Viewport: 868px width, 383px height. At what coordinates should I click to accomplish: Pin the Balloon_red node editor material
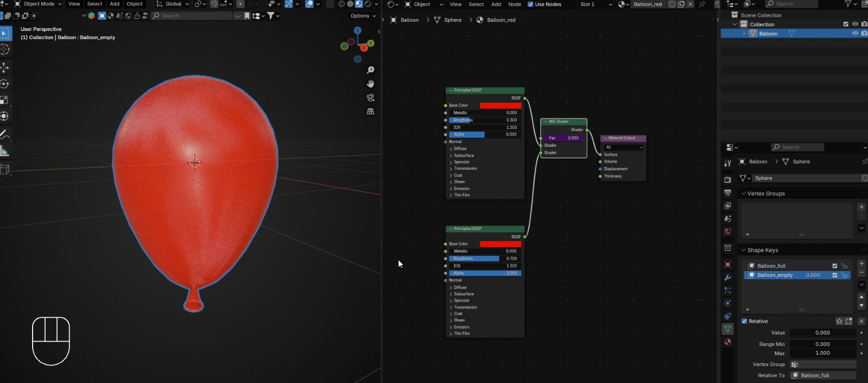coord(702,4)
